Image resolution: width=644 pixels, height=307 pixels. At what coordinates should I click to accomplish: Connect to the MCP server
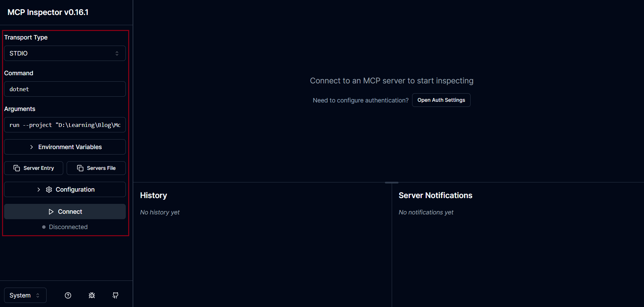65,212
